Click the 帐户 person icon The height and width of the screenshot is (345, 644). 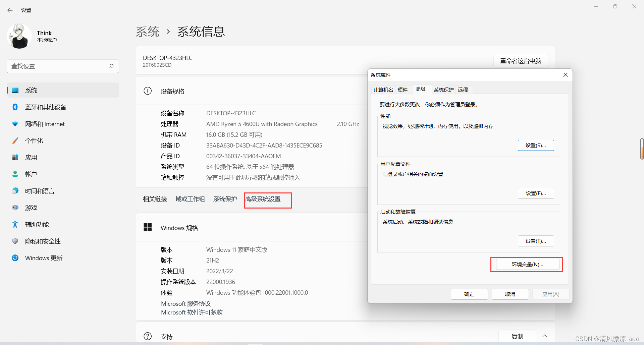(15, 174)
